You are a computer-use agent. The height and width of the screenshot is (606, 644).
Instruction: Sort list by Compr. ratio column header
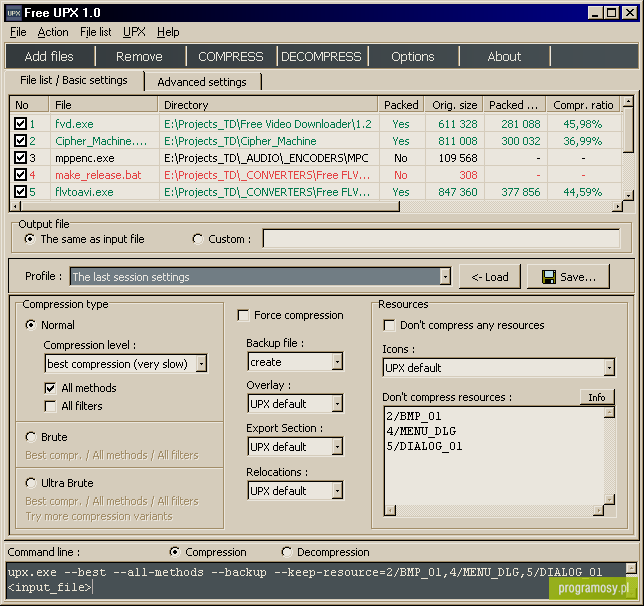coord(583,105)
